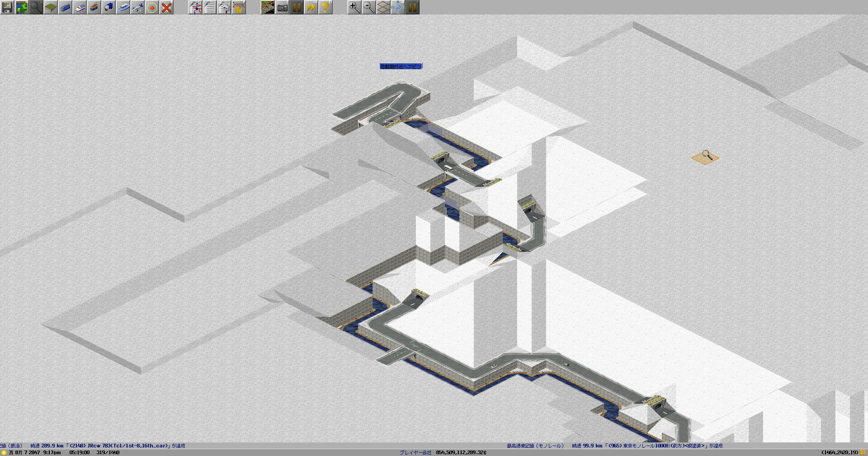Open the help question mark
868x456 pixels.
tap(325, 7)
